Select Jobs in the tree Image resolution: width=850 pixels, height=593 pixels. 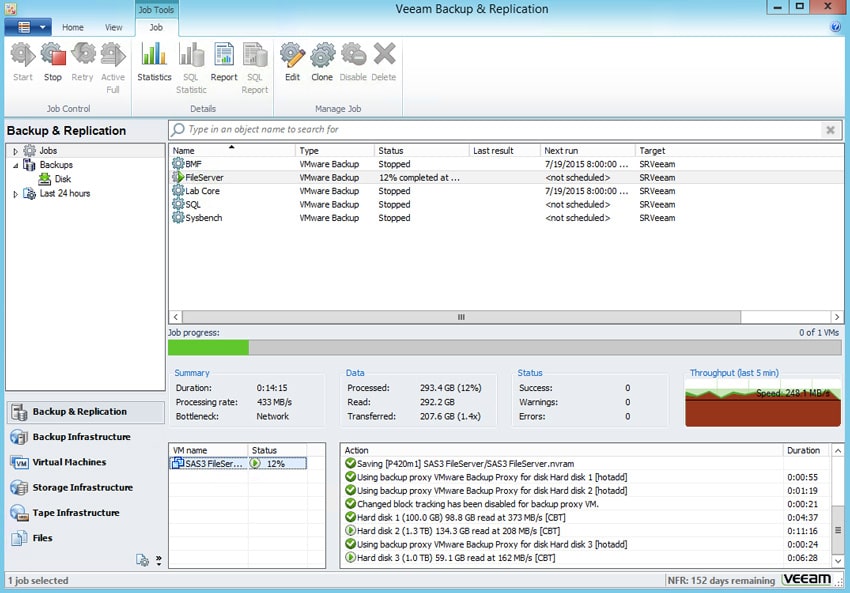tap(48, 151)
